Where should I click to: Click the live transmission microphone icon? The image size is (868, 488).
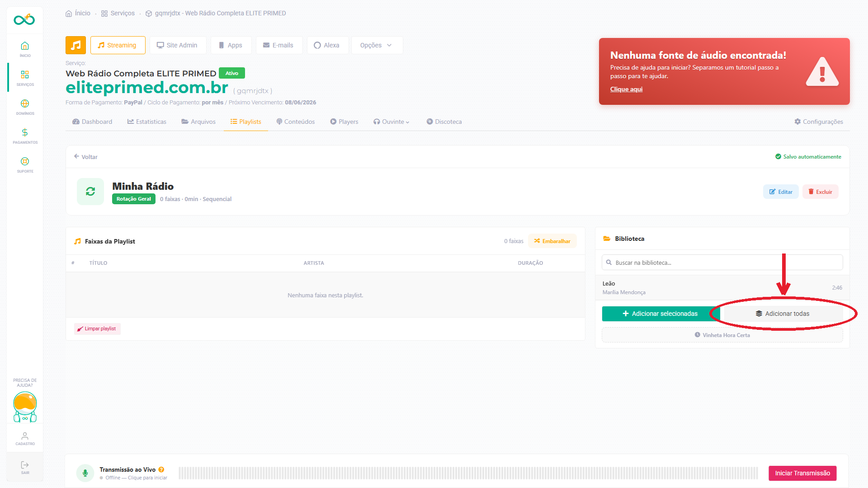pyautogui.click(x=85, y=473)
